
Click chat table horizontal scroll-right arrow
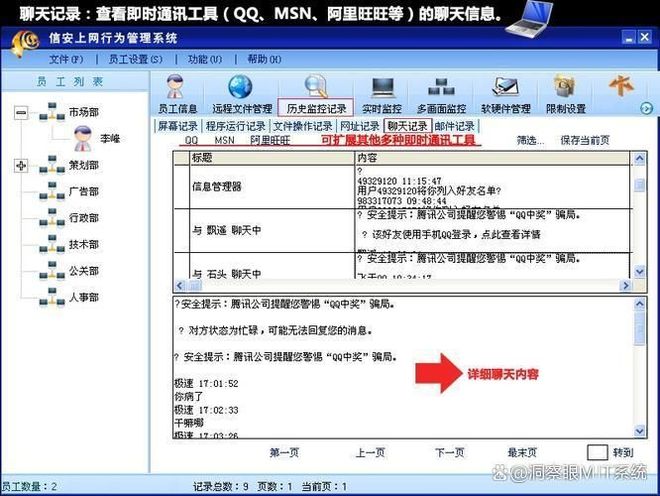pos(625,285)
